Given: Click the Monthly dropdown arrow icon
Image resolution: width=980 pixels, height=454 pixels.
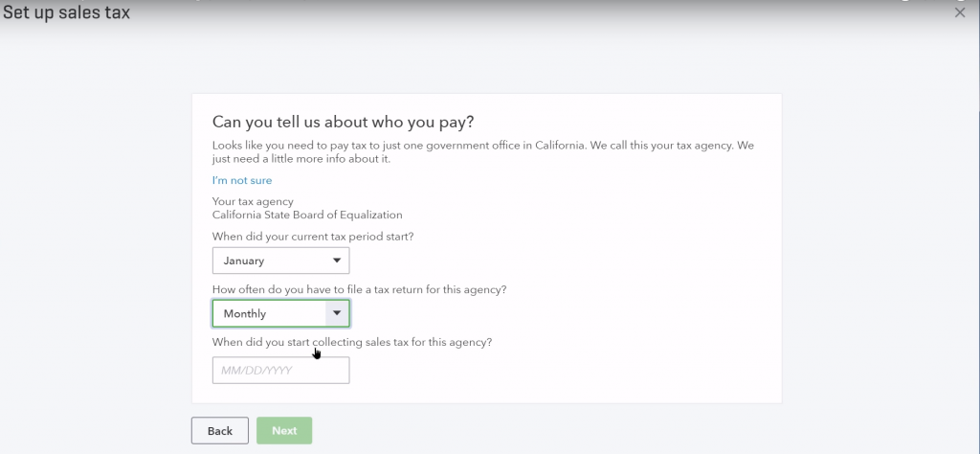Looking at the screenshot, I should pos(337,313).
